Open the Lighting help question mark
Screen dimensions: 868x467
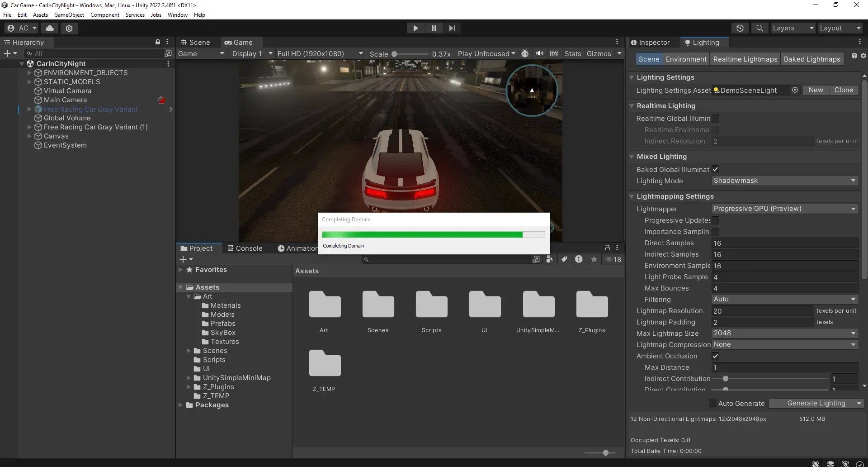click(x=854, y=56)
